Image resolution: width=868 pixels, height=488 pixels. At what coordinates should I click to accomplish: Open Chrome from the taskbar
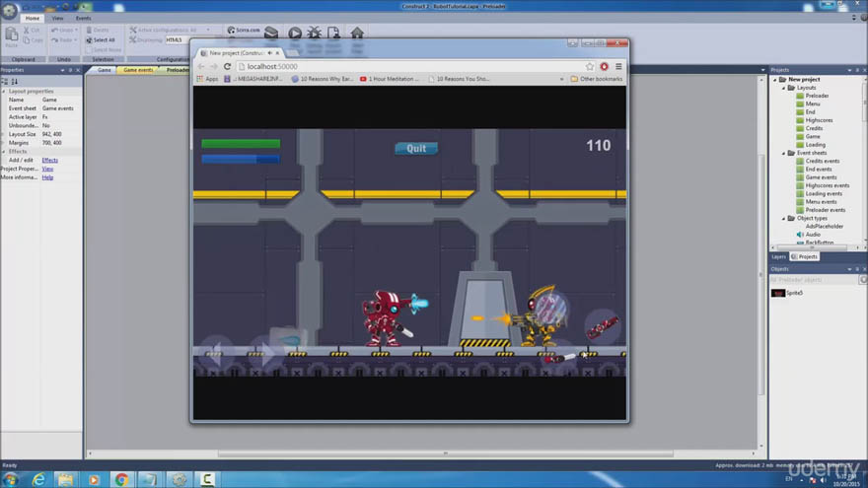coord(121,479)
